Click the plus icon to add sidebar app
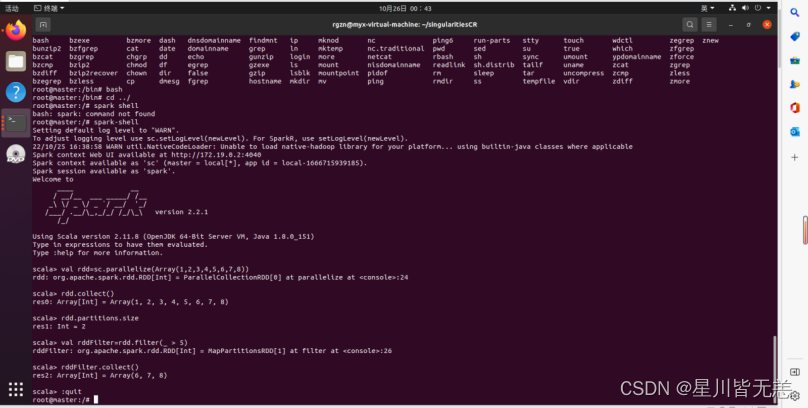 pos(795,157)
